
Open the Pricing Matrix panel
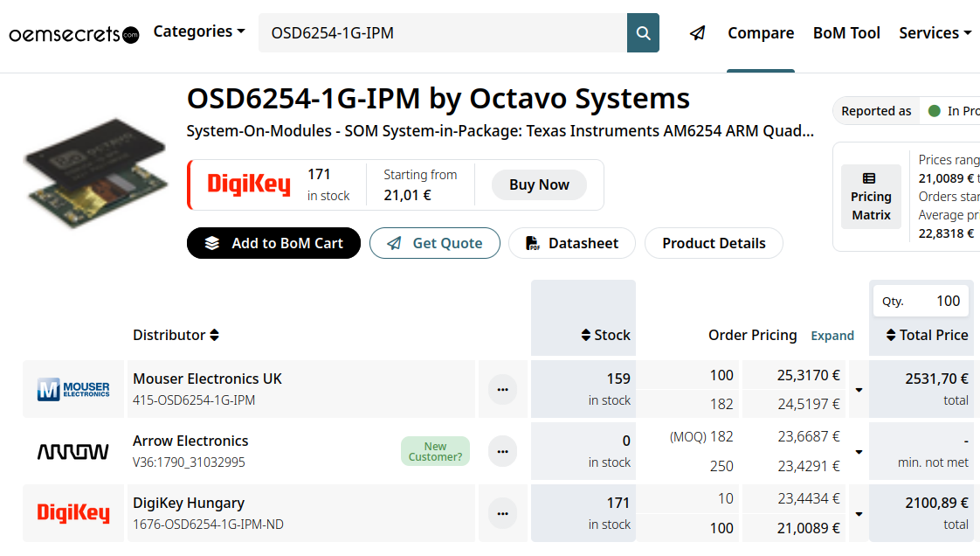871,197
